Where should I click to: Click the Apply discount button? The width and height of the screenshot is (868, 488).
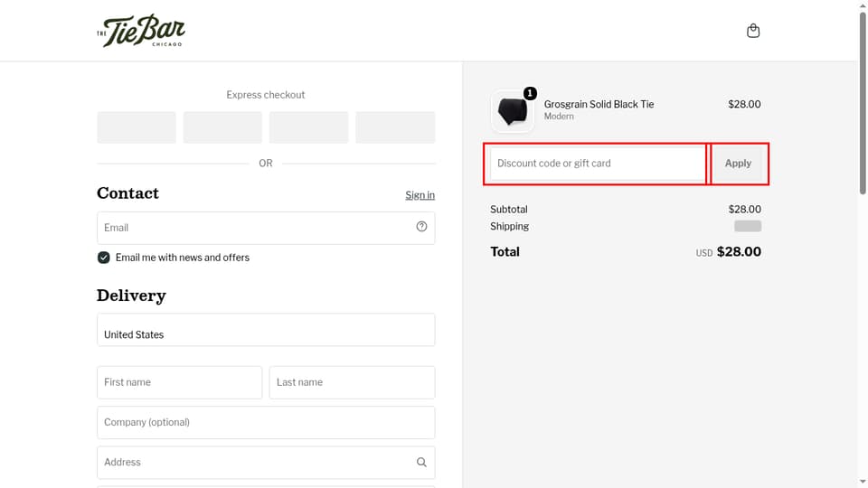[x=738, y=164]
